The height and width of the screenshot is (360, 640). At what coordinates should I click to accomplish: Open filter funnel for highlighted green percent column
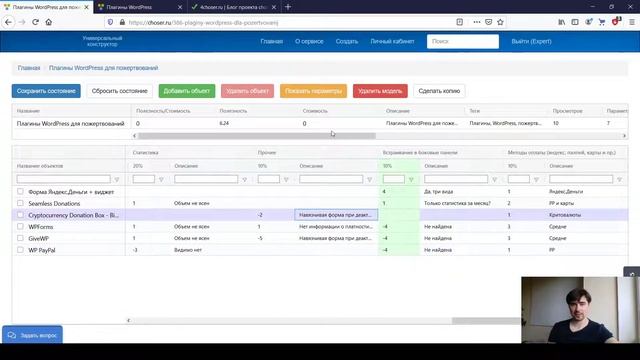point(411,180)
